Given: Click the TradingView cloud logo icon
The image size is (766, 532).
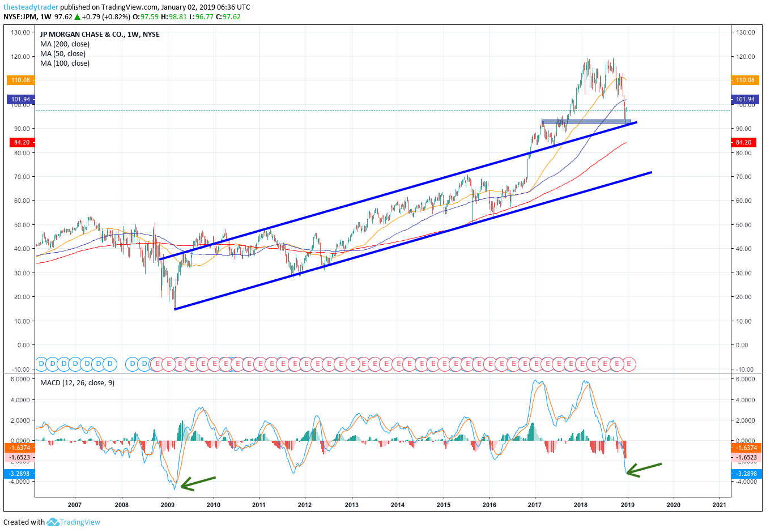Looking at the screenshot, I should pyautogui.click(x=53, y=522).
